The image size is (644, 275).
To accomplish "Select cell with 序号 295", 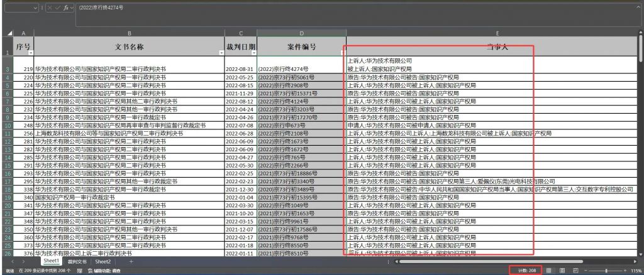I will pos(23,181).
